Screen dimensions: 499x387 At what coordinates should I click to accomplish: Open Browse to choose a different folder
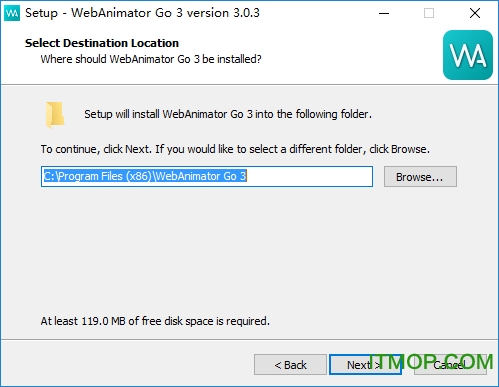[x=420, y=177]
